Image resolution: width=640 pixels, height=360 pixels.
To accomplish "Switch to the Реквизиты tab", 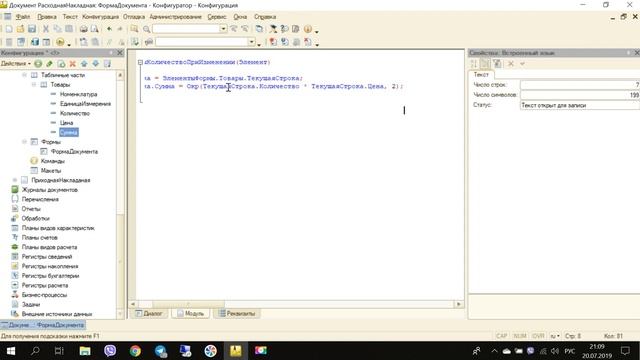I will click(237, 313).
